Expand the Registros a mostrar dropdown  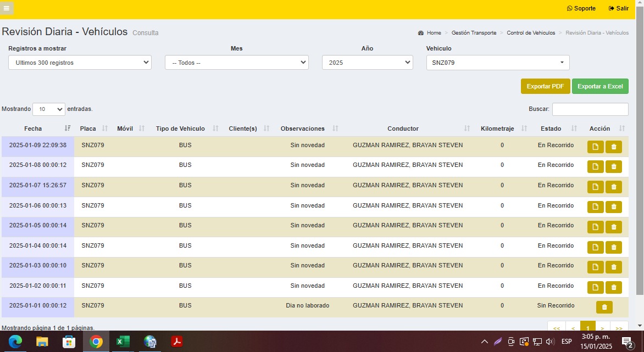coord(80,63)
